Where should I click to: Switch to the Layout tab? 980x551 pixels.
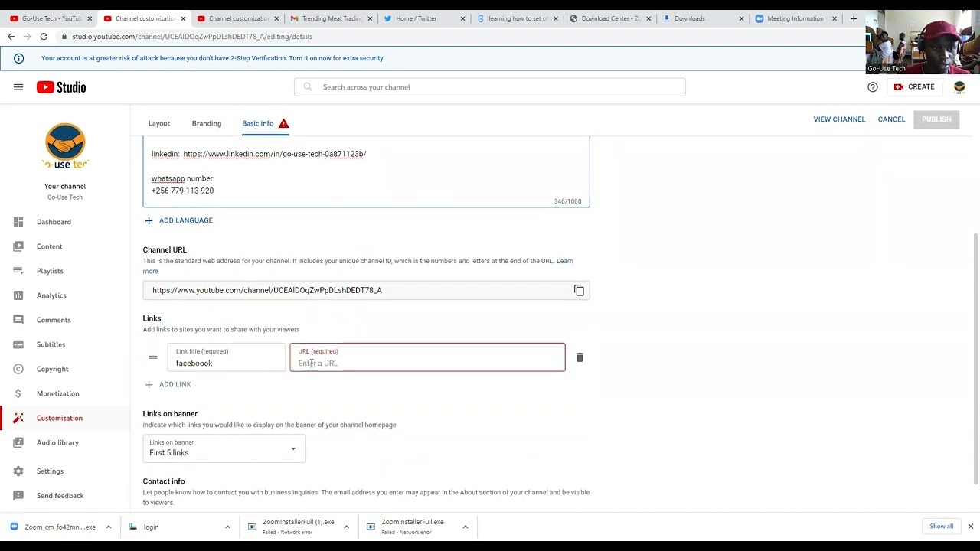pos(159,123)
